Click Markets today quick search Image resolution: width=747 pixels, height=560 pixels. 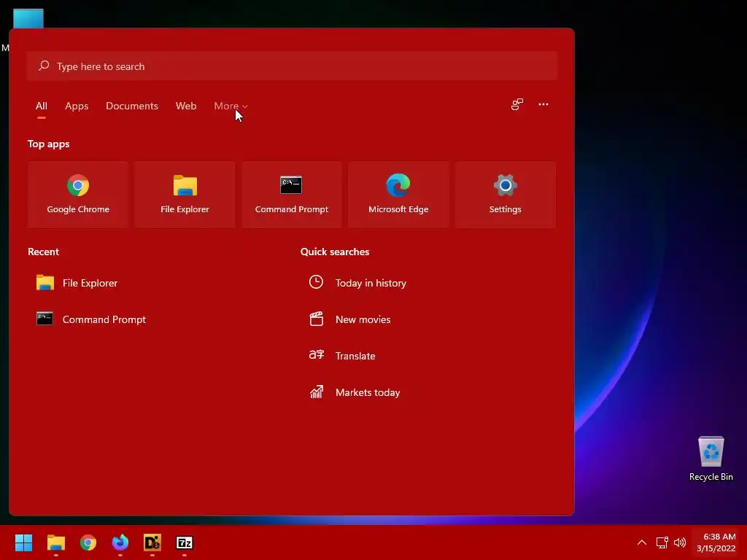(355, 392)
